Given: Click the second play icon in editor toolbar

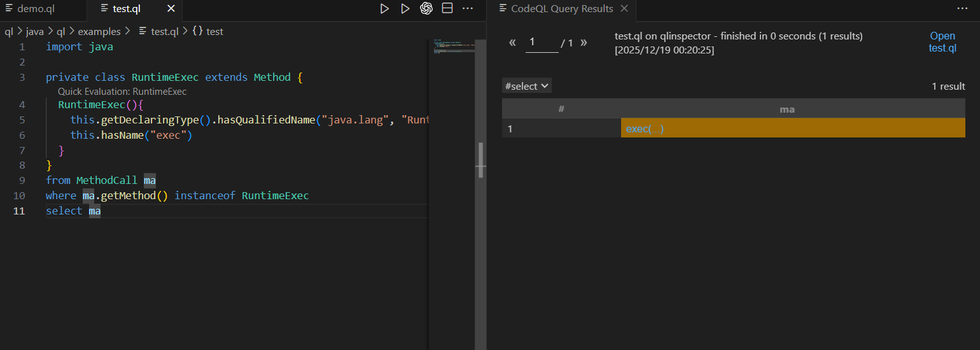Looking at the screenshot, I should 405,9.
